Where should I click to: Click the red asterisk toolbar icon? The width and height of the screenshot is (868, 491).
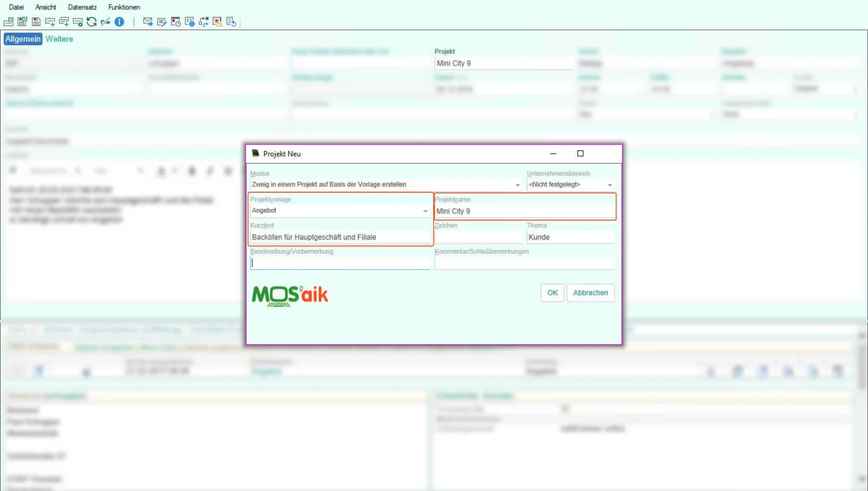pyautogui.click(x=217, y=22)
